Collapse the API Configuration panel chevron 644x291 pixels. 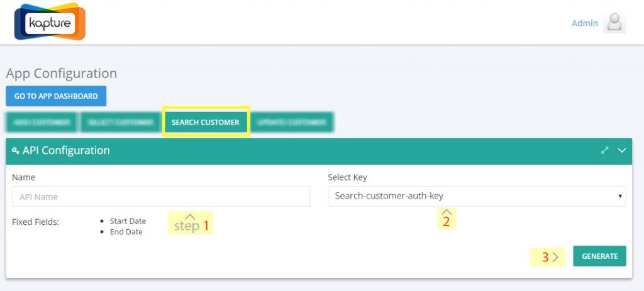coord(622,151)
